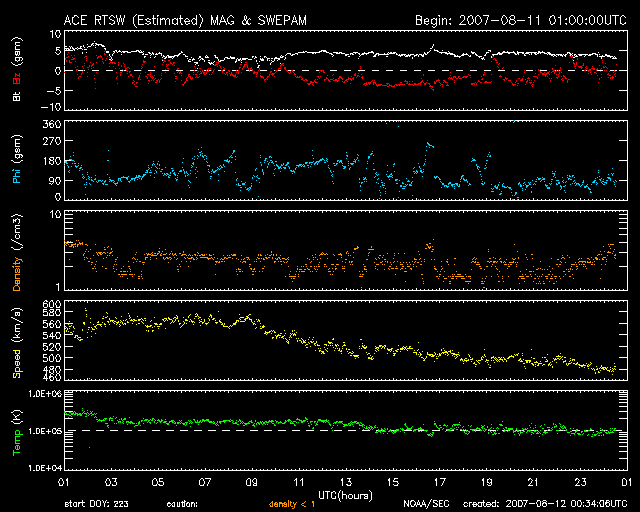The width and height of the screenshot is (640, 512).
Task: Click the '180' tick on Phi axis
Action: 52,161
